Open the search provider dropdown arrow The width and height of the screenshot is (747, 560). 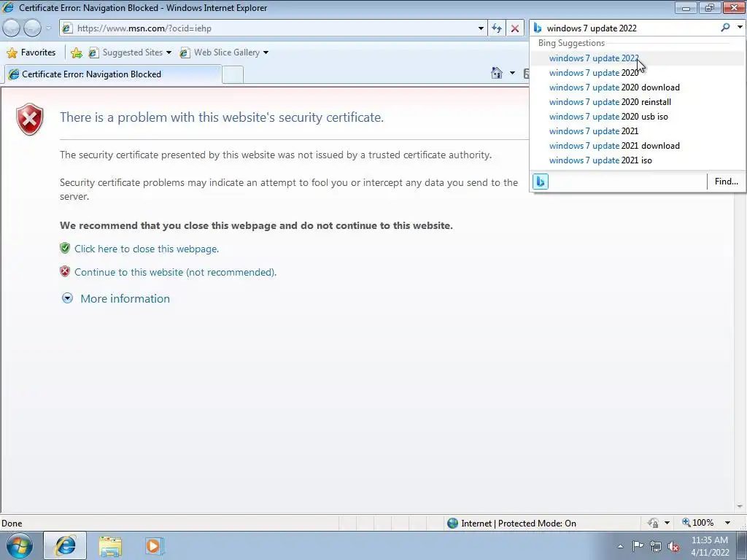[x=740, y=28]
